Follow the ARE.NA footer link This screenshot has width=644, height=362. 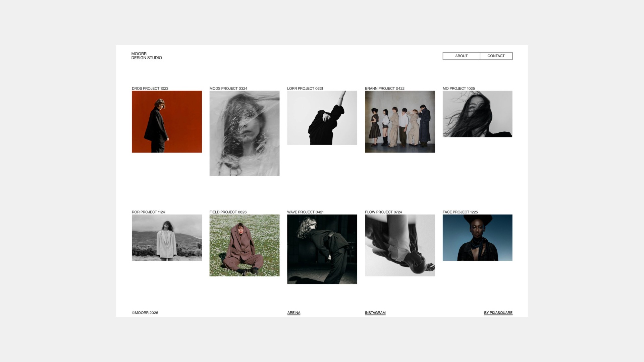[294, 313]
